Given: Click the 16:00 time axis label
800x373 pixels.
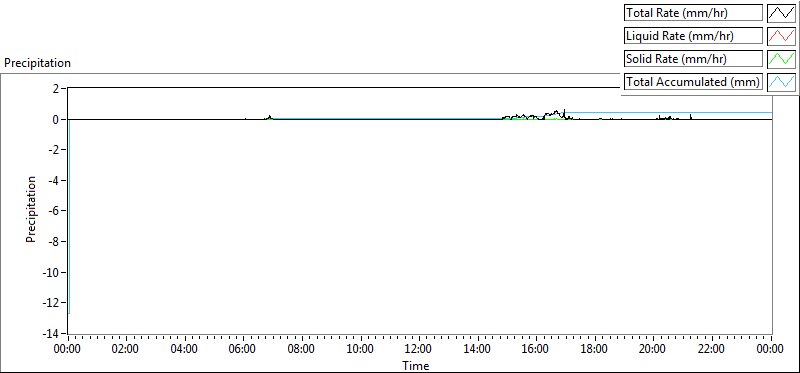Looking at the screenshot, I should click(536, 349).
